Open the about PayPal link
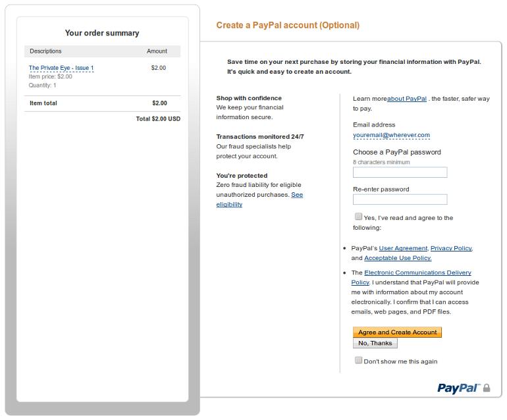 click(407, 99)
